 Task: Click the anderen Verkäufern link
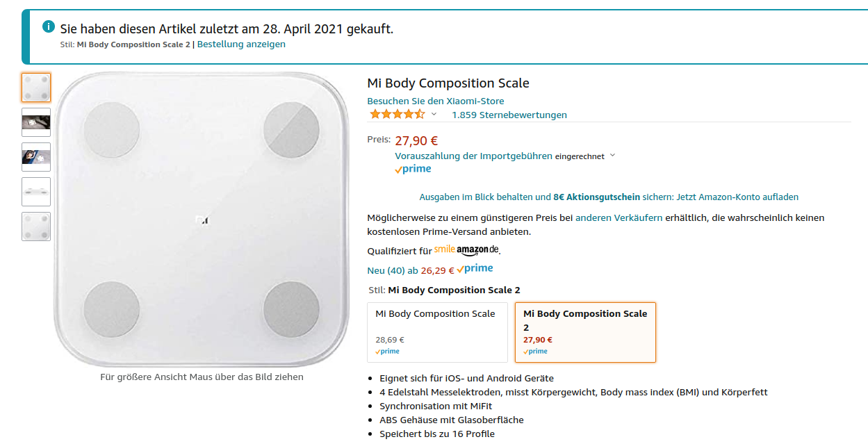pyautogui.click(x=619, y=217)
